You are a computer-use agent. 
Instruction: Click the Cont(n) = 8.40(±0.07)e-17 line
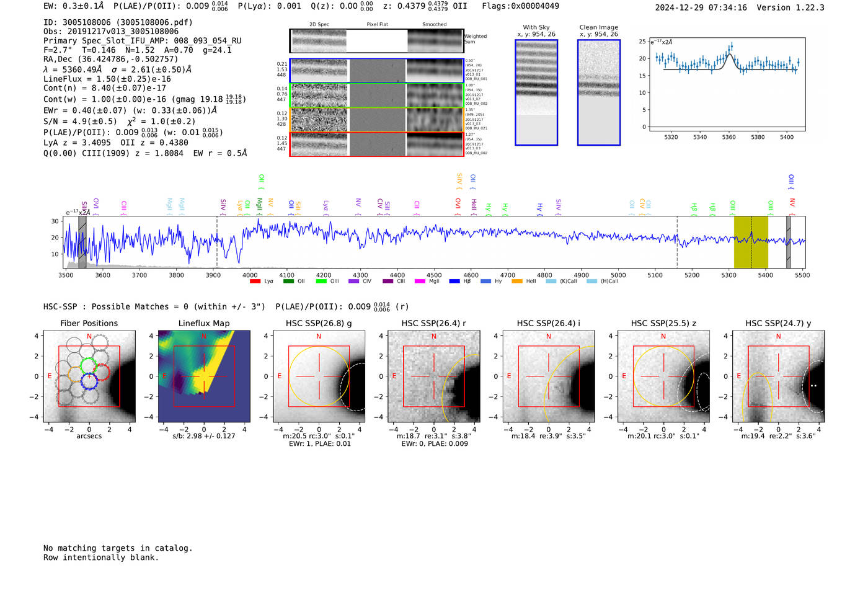tap(105, 88)
